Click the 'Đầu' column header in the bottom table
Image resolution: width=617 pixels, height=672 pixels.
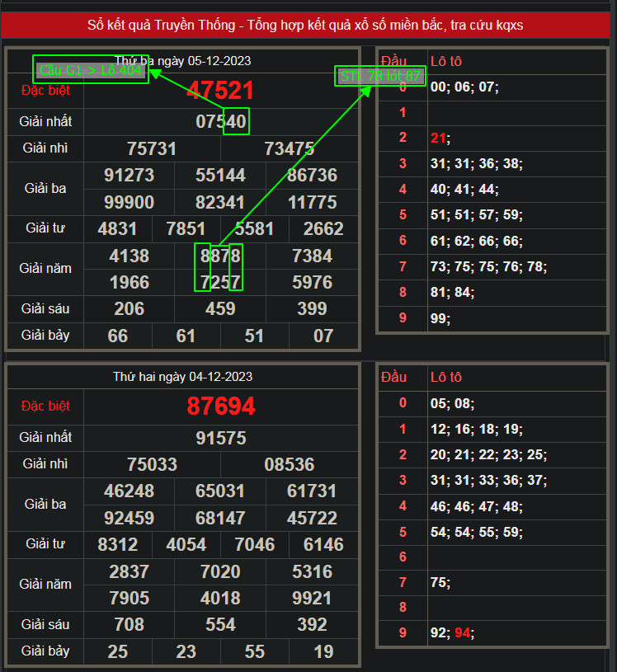(393, 378)
